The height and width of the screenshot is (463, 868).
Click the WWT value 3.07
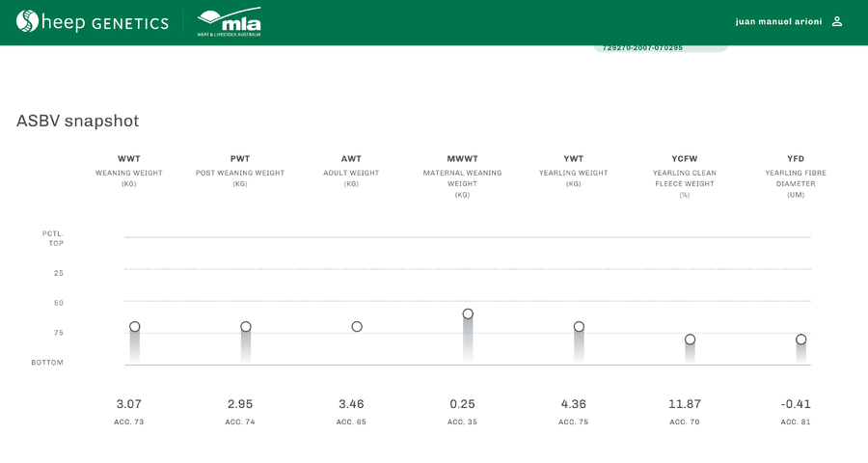pos(129,404)
